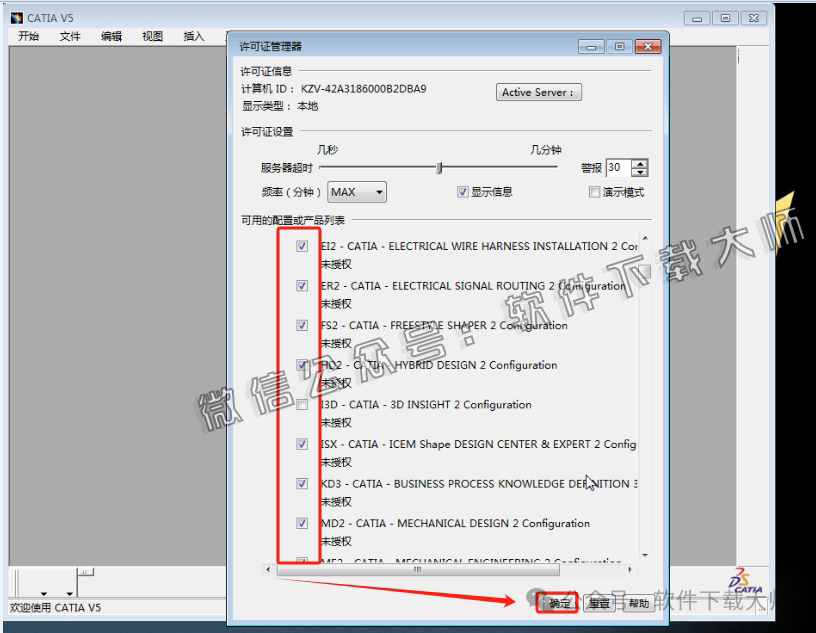Click the server timeout slider handle

[440, 168]
